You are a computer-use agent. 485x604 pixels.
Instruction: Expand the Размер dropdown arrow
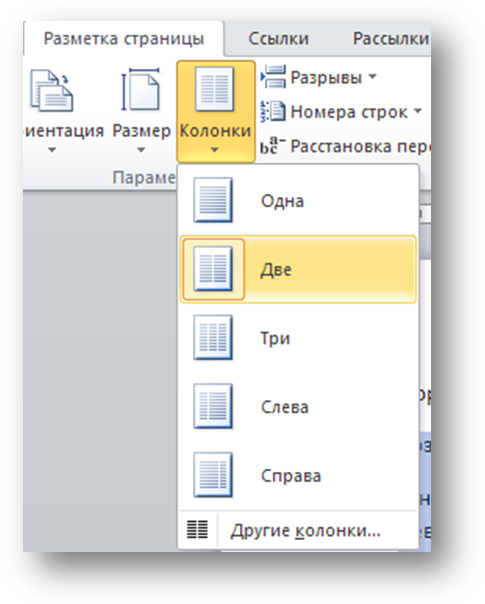pyautogui.click(x=141, y=149)
